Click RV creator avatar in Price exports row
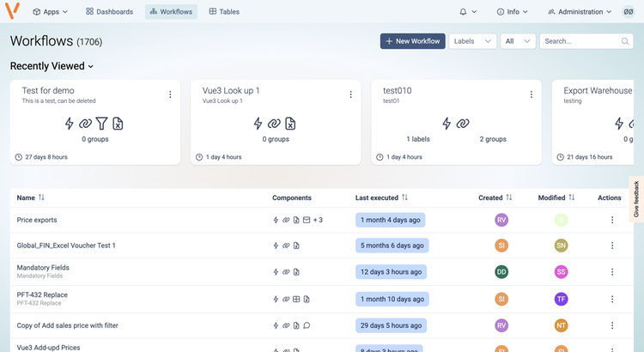This screenshot has height=352, width=644. point(501,220)
